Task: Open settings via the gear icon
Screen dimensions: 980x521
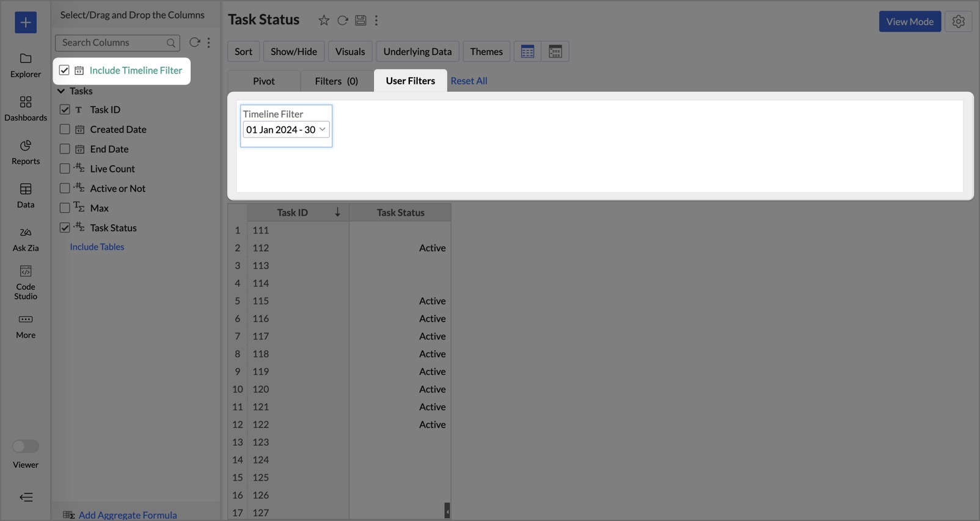Action: coord(958,21)
